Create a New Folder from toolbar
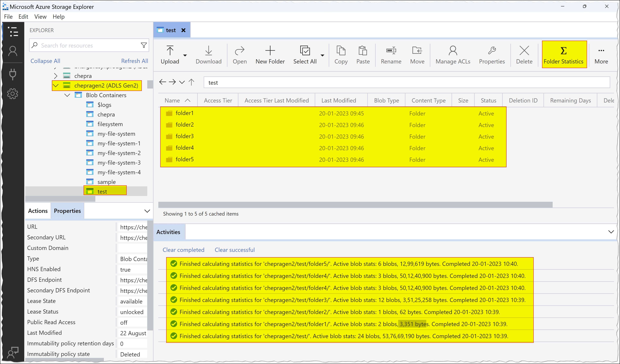 270,55
